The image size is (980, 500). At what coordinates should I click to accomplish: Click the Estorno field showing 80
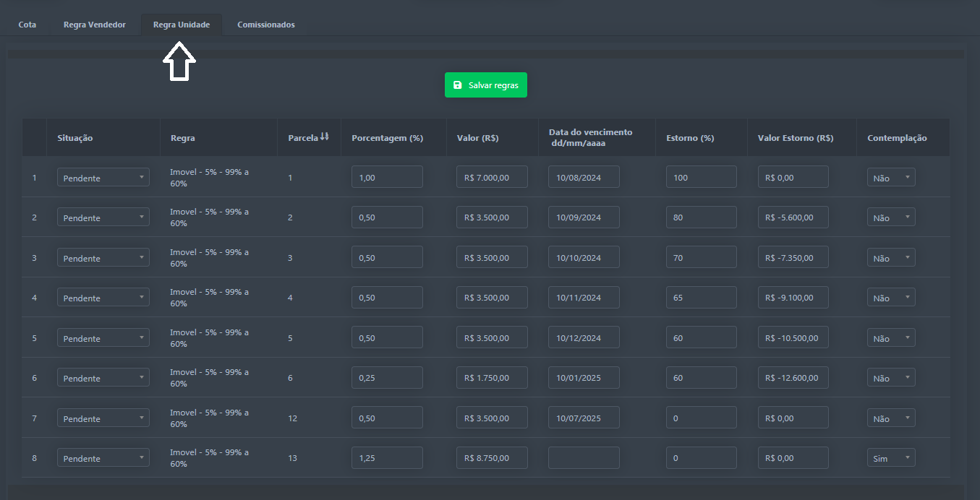(x=701, y=217)
